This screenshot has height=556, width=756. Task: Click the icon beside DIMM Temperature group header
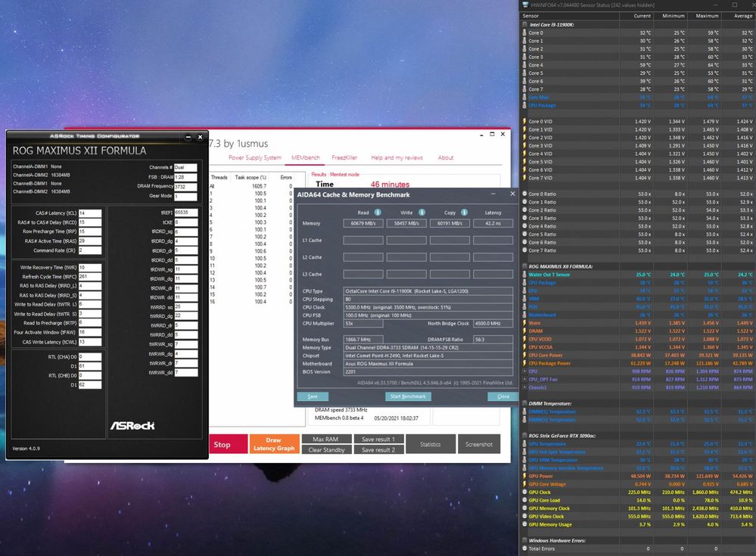tap(524, 403)
